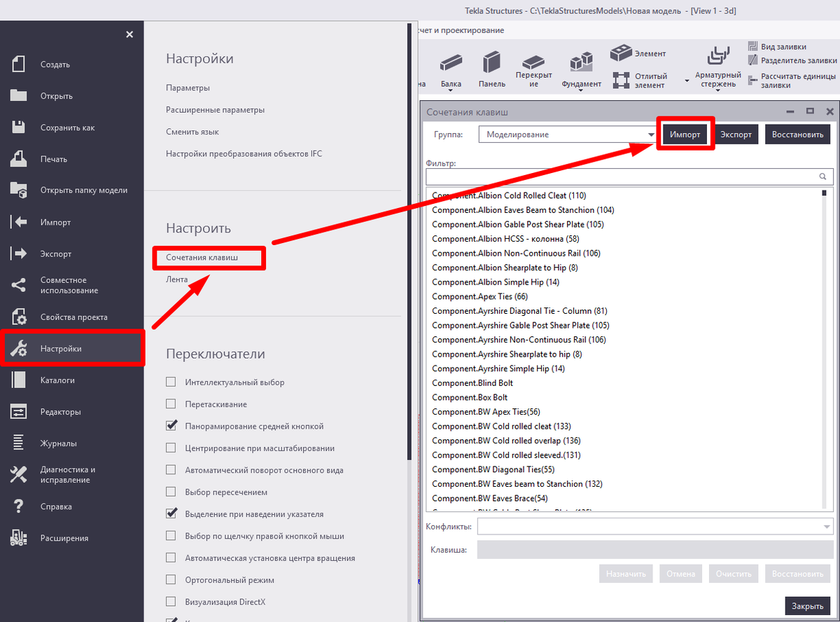Image resolution: width=840 pixels, height=622 pixels.
Task: Click the Свойства проекта icon
Action: coord(18,317)
